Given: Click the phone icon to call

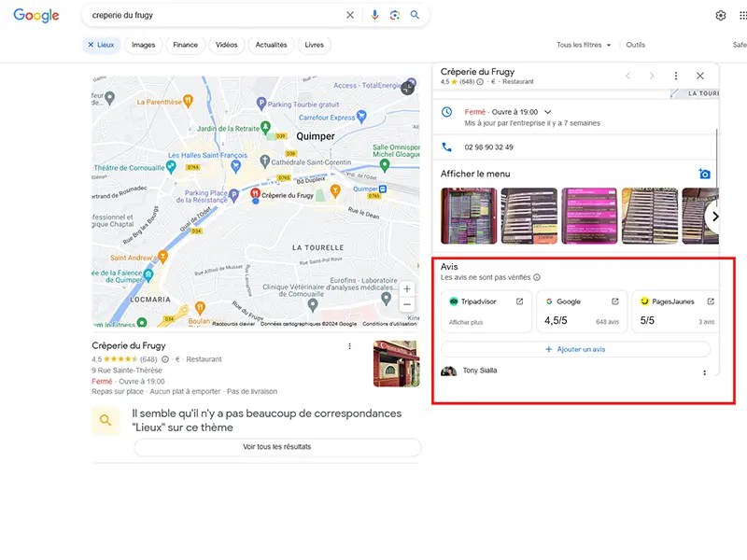Looking at the screenshot, I should pos(447,147).
